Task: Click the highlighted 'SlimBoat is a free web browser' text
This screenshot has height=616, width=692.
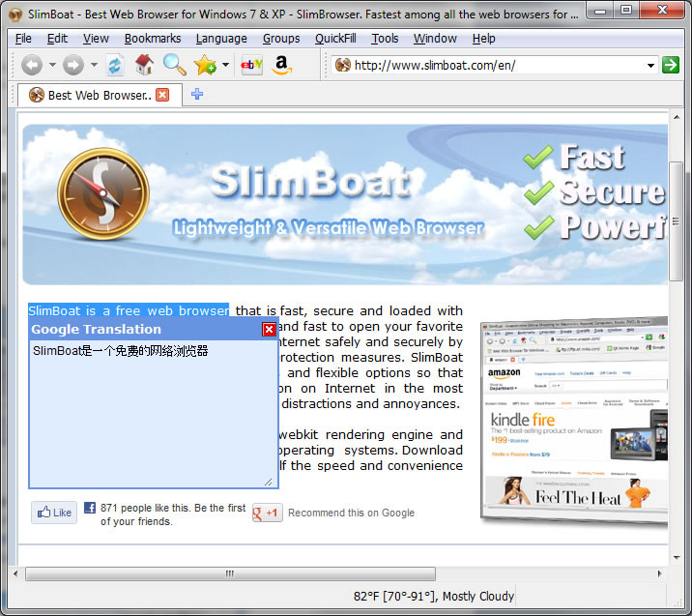Action: (129, 310)
